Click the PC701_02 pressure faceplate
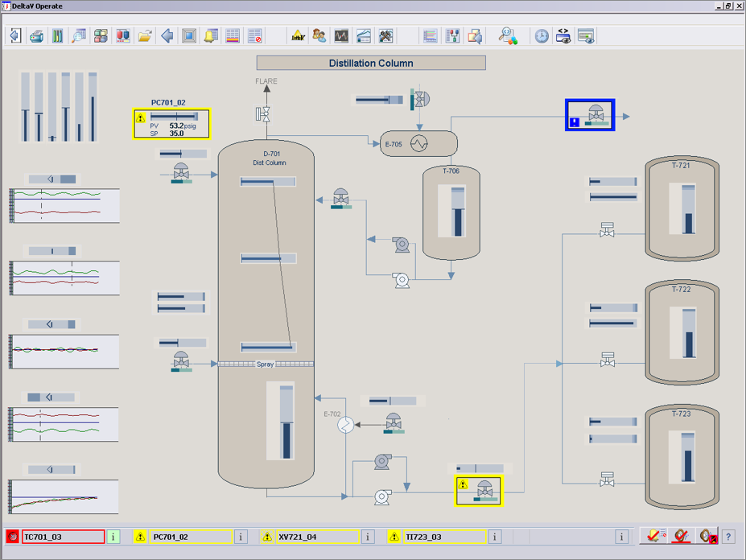The image size is (746, 560). tap(171, 124)
